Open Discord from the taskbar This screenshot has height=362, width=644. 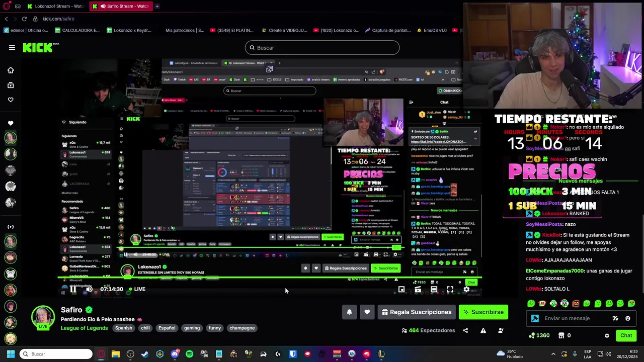tap(175, 354)
